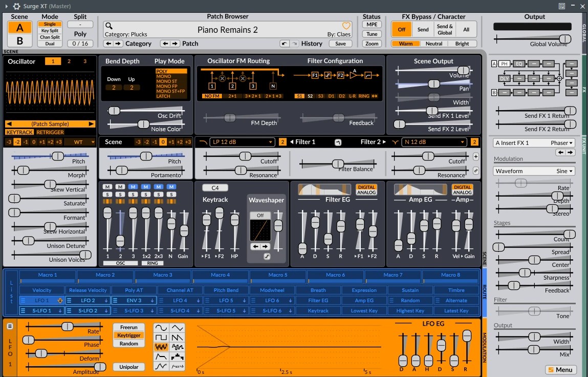Screen dimensions: 588x377
Task: Click the undo arrow beside History
Action: [284, 44]
